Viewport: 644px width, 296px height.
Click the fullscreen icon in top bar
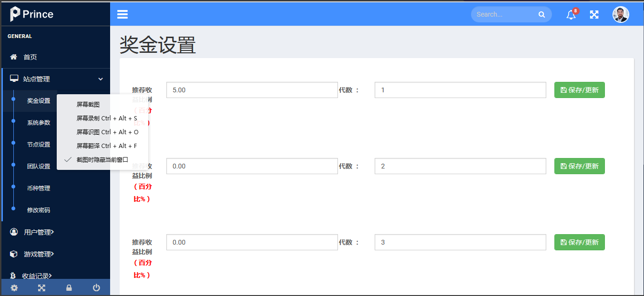click(x=594, y=15)
